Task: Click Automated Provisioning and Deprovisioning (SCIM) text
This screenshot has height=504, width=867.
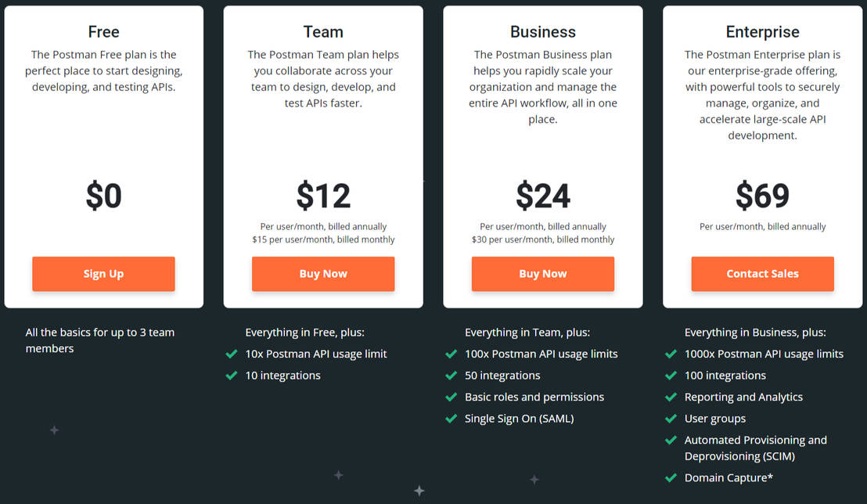Action: [755, 448]
